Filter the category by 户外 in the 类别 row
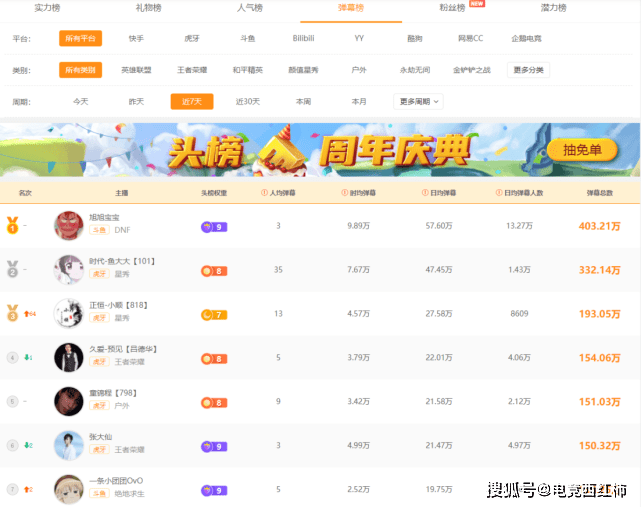641x507 pixels. pos(359,70)
